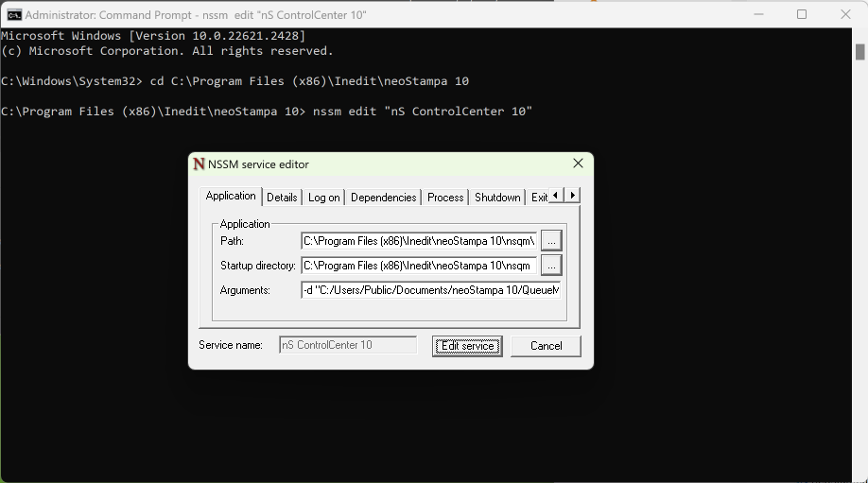The height and width of the screenshot is (483, 868).
Task: Click the Microsoft Windows version line
Action: click(x=153, y=36)
